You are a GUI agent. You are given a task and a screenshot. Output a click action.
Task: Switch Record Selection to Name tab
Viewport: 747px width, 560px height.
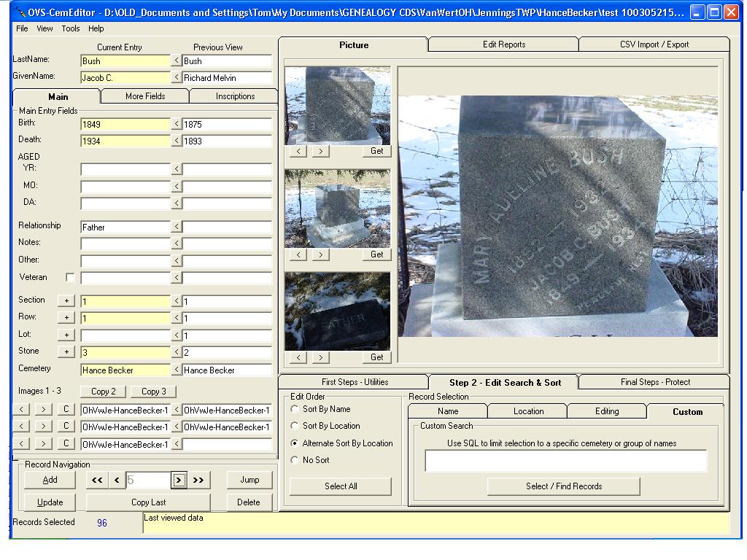448,411
